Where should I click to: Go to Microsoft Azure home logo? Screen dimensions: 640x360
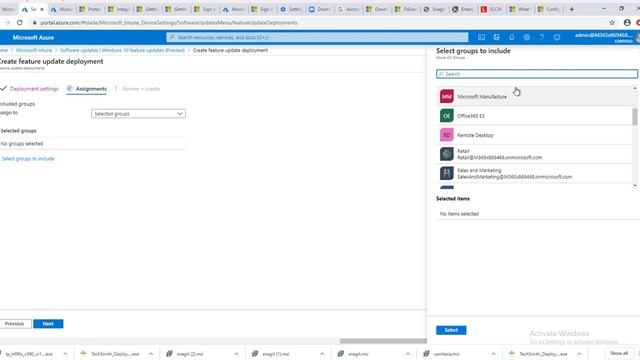click(x=33, y=38)
